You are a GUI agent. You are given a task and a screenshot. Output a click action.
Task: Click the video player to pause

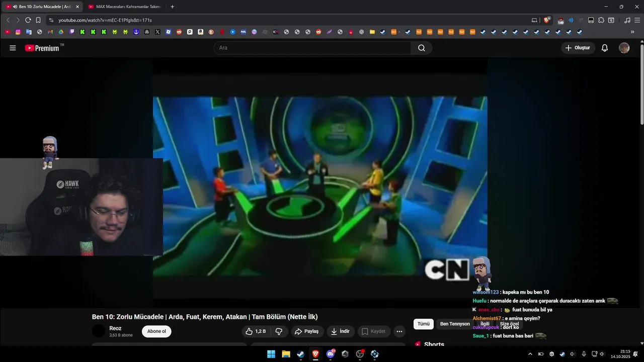[x=320, y=183]
